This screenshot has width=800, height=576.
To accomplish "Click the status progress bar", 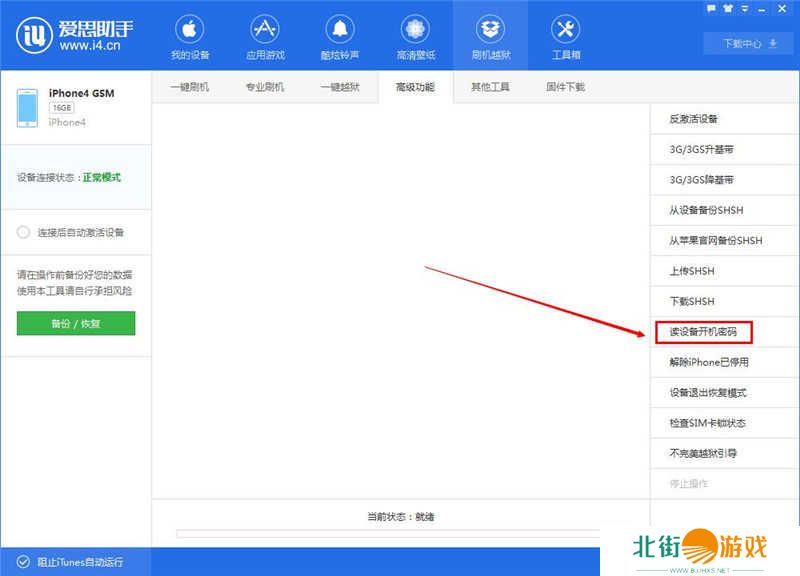I will point(390,534).
